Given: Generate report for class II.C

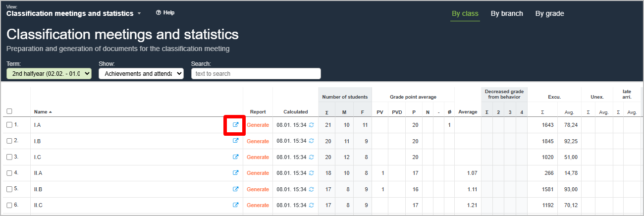Looking at the screenshot, I should pyautogui.click(x=258, y=205).
